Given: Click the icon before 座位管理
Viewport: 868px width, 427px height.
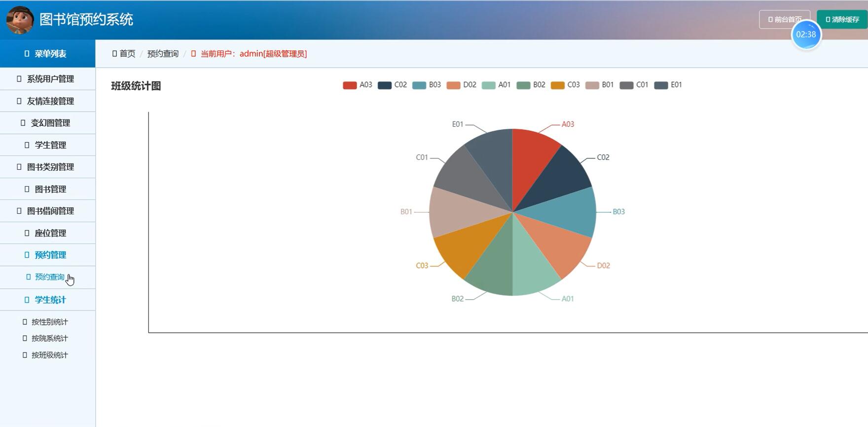Looking at the screenshot, I should [27, 233].
